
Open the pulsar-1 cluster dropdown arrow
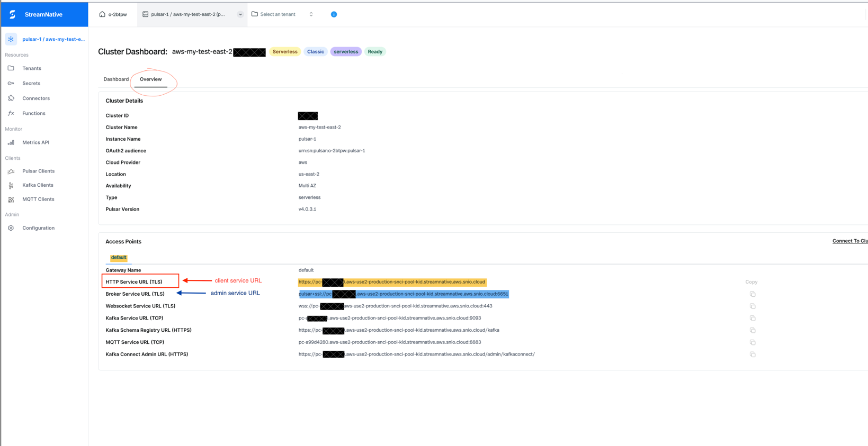(240, 14)
